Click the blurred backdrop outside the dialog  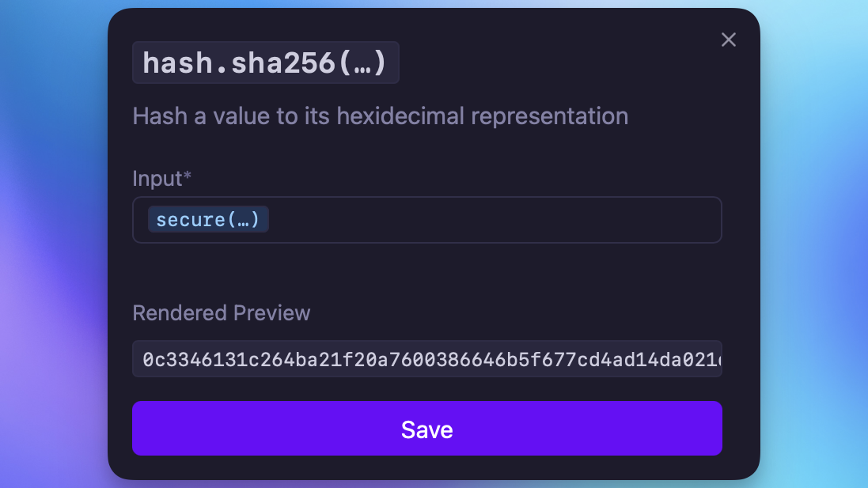tap(52, 244)
